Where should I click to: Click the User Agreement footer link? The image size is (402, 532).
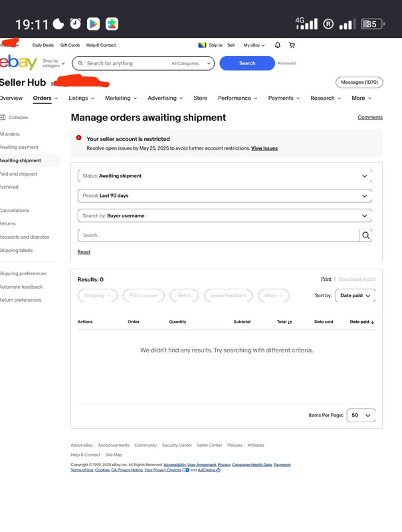click(202, 465)
